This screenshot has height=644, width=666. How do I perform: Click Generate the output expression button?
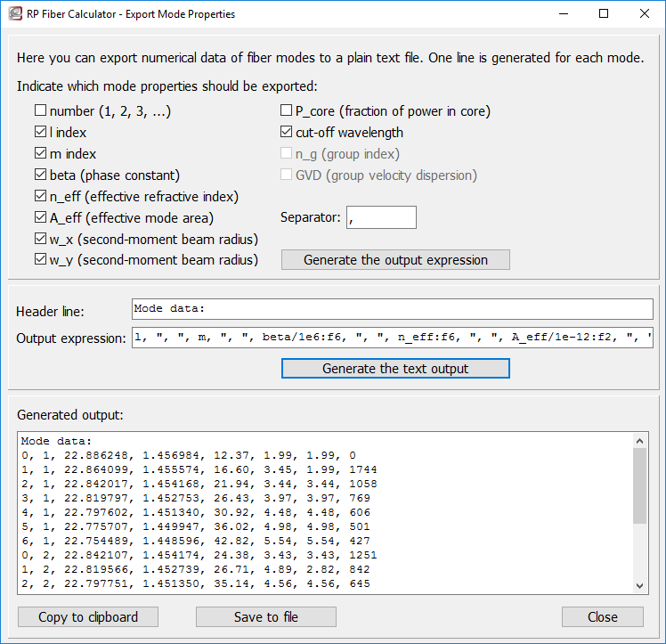pyautogui.click(x=395, y=259)
